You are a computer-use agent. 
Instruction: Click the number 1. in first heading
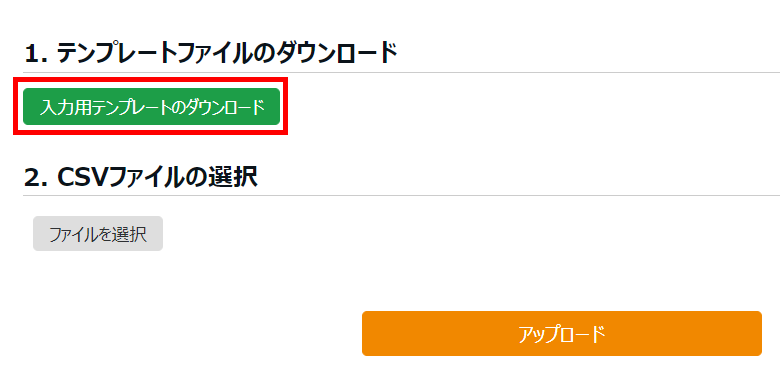click(x=36, y=53)
